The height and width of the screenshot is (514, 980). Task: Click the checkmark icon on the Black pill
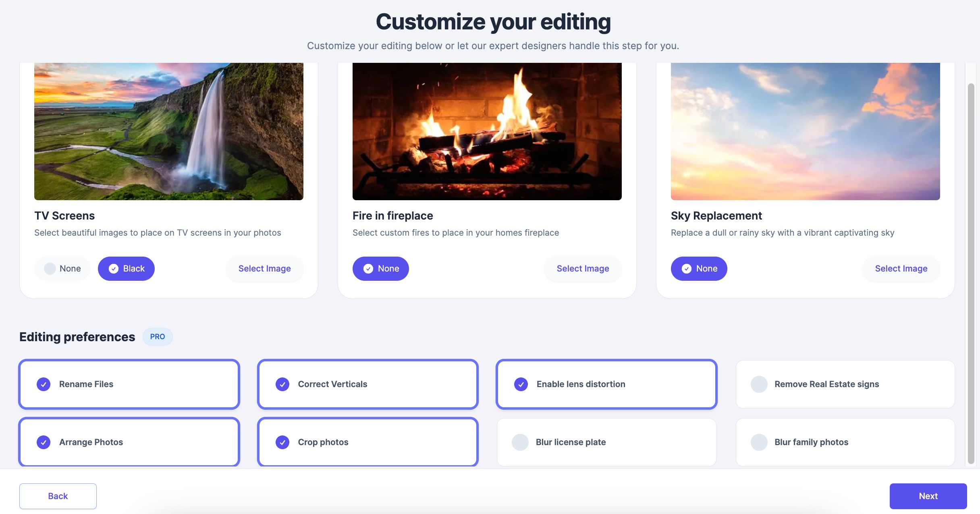click(x=114, y=269)
